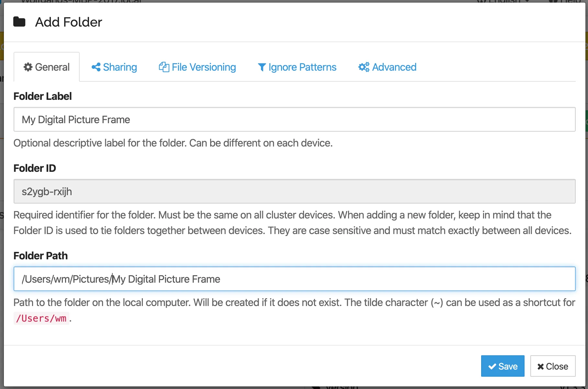The width and height of the screenshot is (588, 389).
Task: Click the share icon next to Sharing
Action: [x=96, y=67]
